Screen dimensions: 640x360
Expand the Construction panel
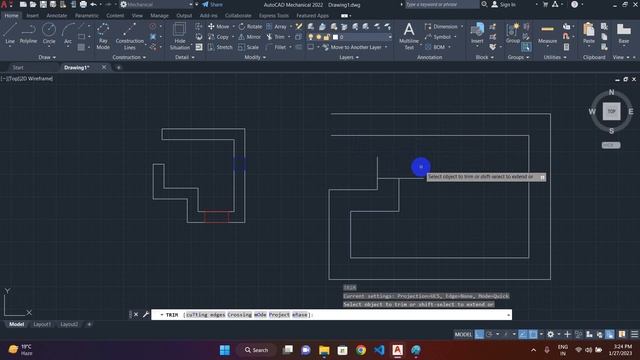point(129,58)
